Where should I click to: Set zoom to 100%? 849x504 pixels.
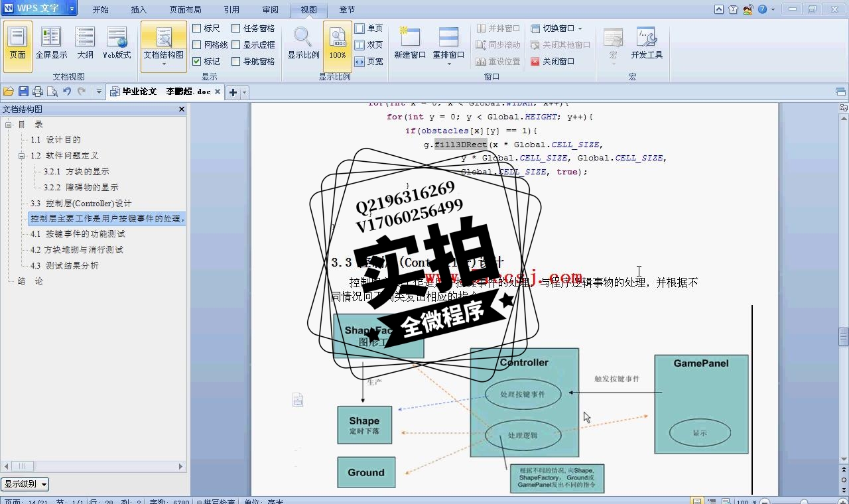click(x=338, y=45)
